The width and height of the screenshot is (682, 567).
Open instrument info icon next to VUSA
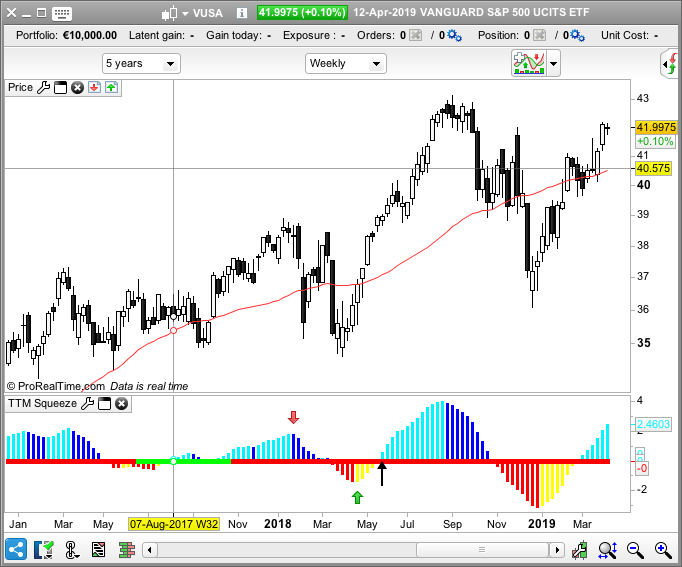click(x=242, y=13)
